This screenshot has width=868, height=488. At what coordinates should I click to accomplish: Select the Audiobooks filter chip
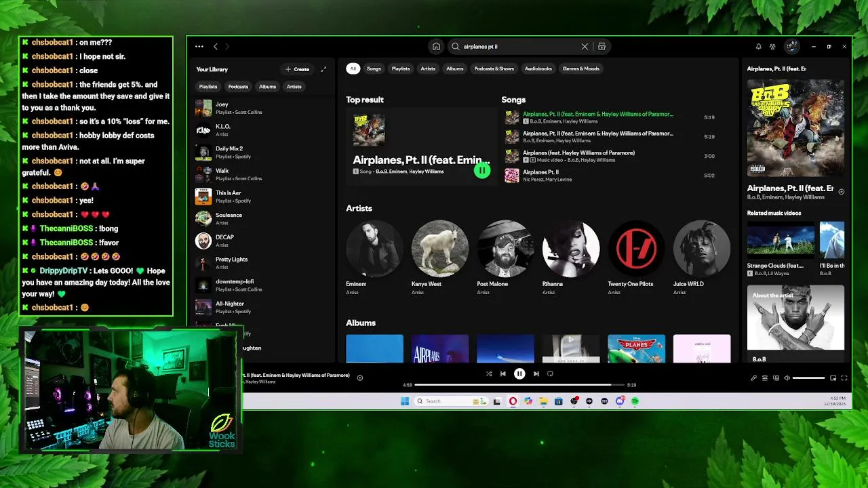(538, 68)
